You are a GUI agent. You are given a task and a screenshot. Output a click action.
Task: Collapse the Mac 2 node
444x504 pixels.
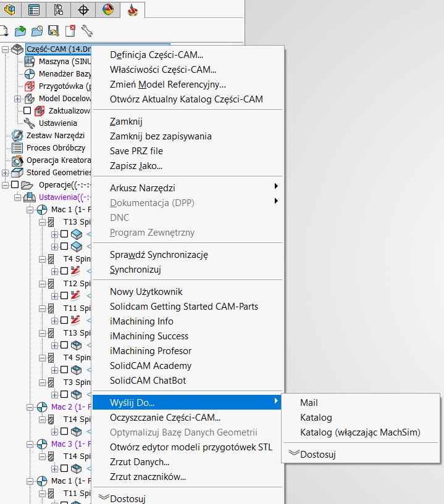(x=30, y=407)
